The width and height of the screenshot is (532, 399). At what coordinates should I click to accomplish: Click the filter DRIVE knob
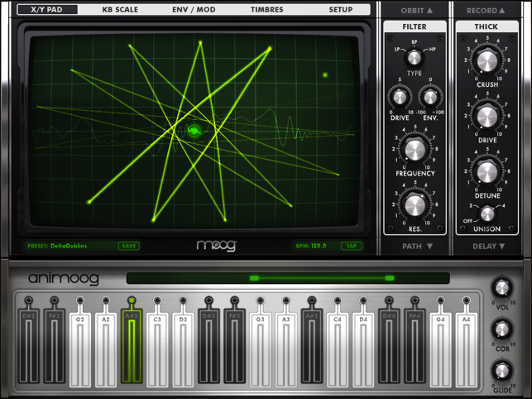pos(400,98)
